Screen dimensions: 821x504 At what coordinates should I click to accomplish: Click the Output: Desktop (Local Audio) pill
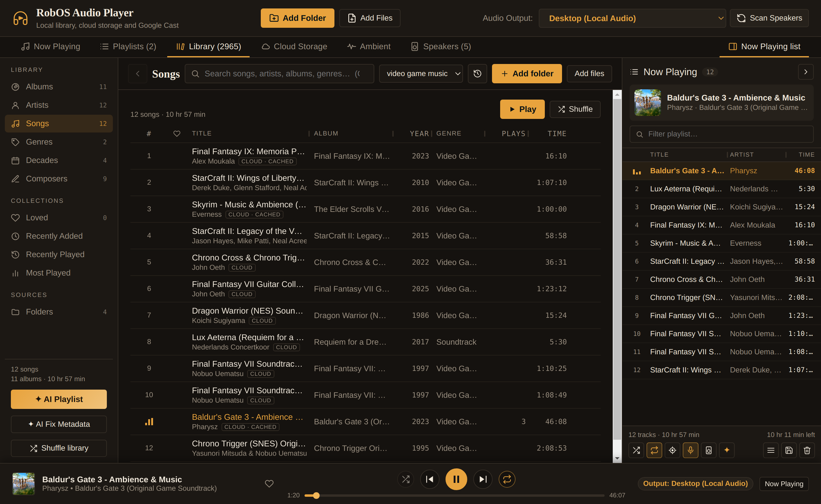695,483
